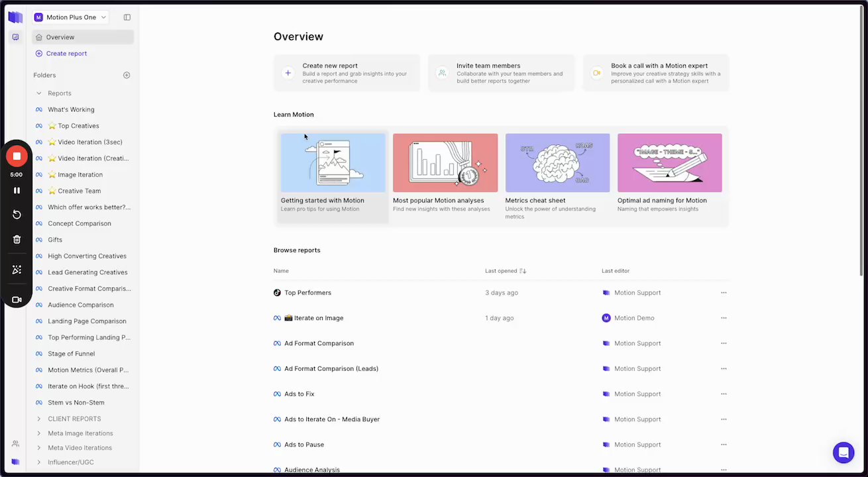
Task: Click the Last editor column header
Action: [616, 271]
